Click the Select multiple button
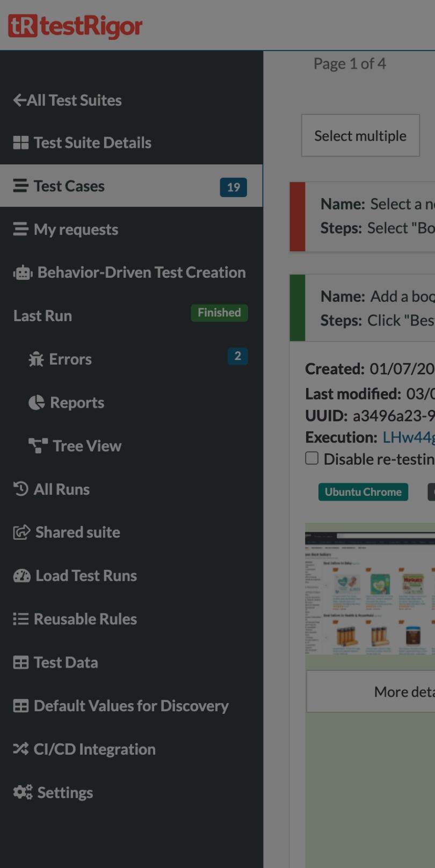The image size is (435, 868). (x=360, y=135)
